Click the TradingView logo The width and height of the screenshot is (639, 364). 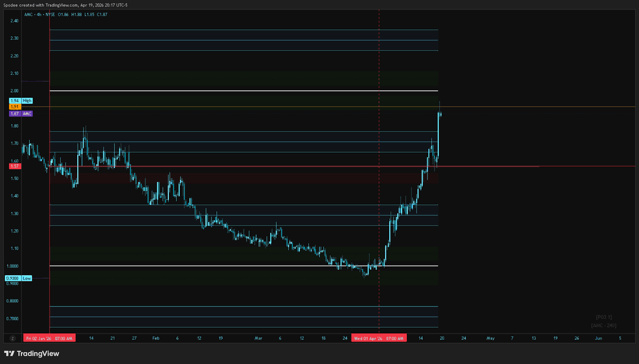31,353
